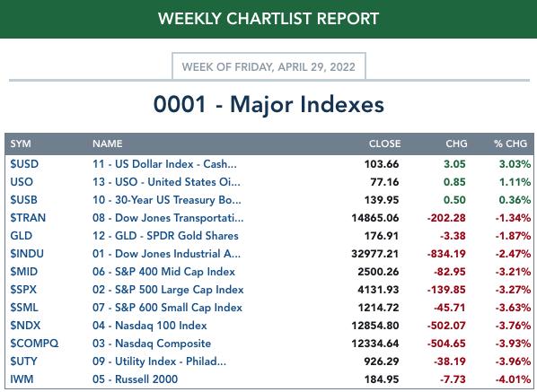Click the $USB ticker symbol
537x392 pixels.
point(23,200)
